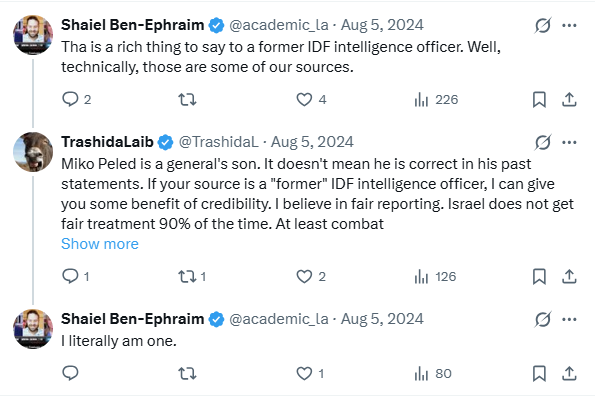Bookmark the first tweet in thread
The height and width of the screenshot is (406, 595).
point(539,99)
